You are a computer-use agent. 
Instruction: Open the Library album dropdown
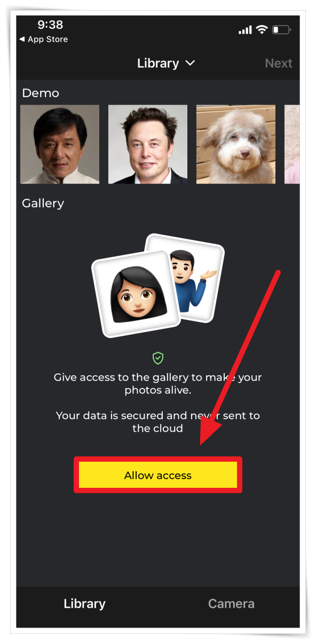pos(166,63)
